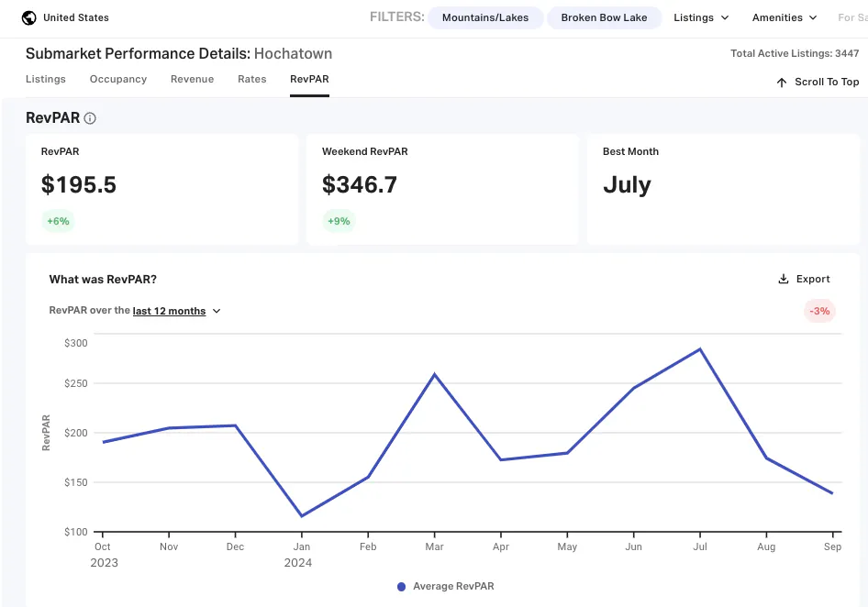The width and height of the screenshot is (868, 607).
Task: Click the Mar peak point on chart
Action: point(435,375)
